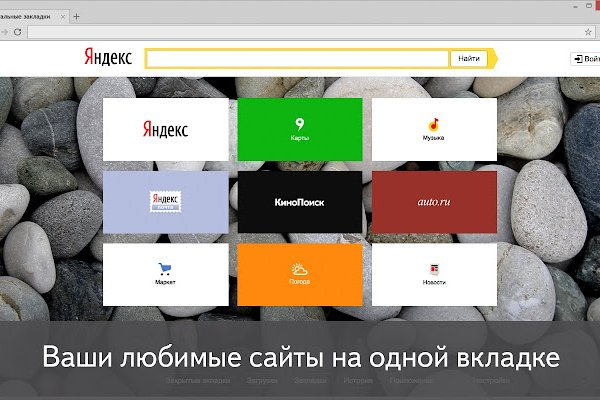Open the red auto.ru tile

(434, 201)
